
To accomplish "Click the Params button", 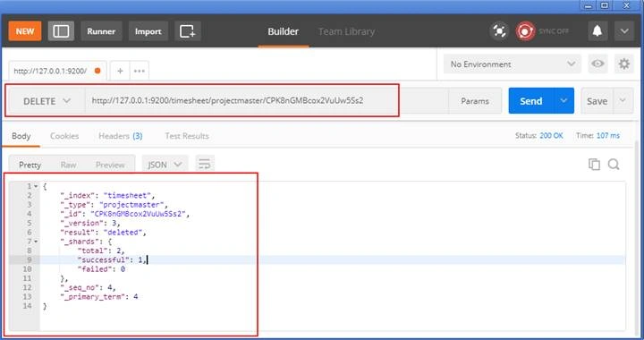I will tap(475, 101).
